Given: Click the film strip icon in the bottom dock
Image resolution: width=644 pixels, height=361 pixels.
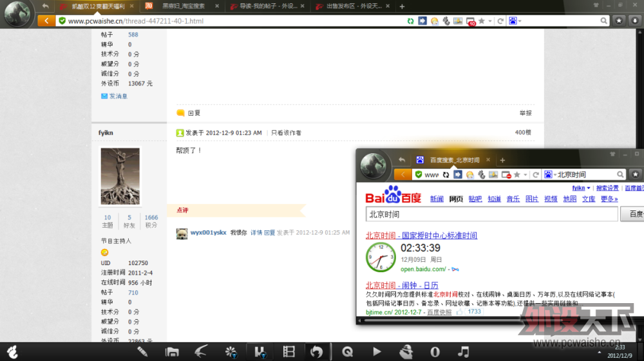Looking at the screenshot, I should point(289,352).
